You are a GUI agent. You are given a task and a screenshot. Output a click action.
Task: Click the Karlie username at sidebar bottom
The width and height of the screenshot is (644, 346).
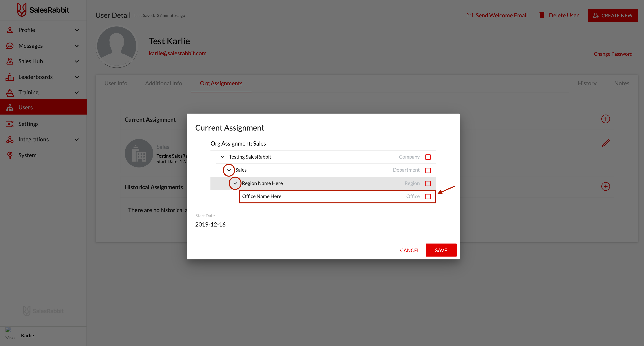[x=27, y=336]
